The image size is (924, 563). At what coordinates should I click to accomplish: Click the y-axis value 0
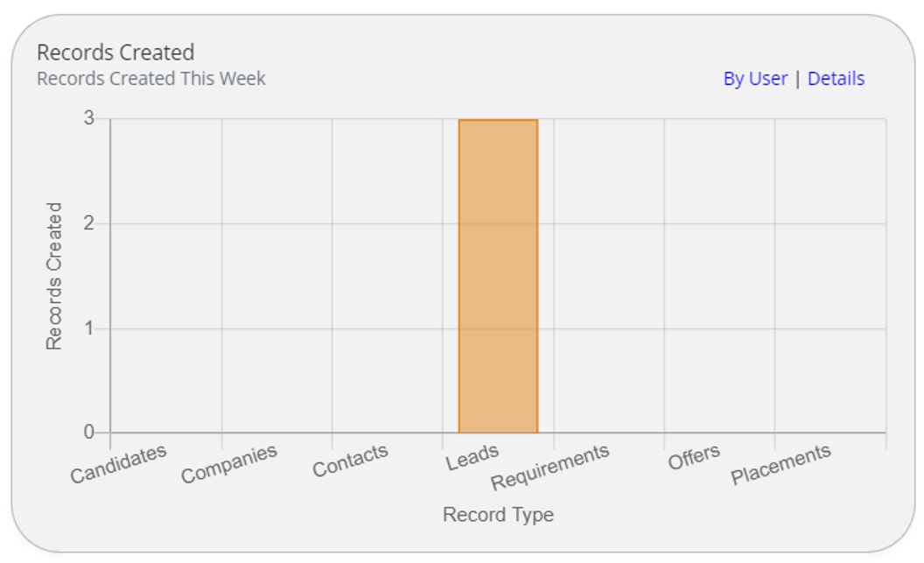coord(89,433)
